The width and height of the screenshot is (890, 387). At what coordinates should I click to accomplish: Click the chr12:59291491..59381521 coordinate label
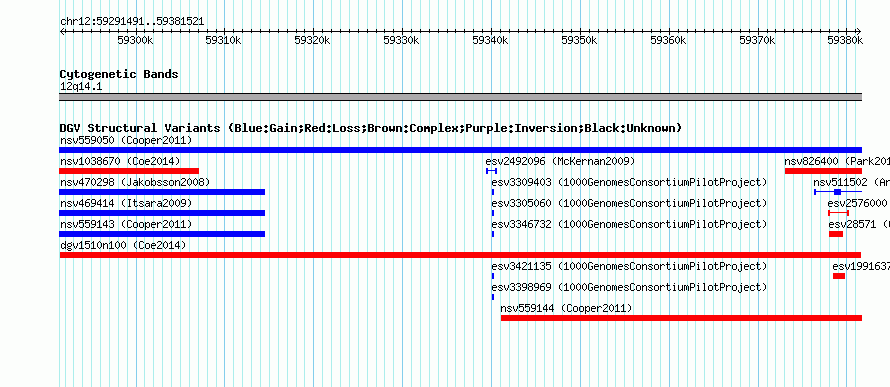tap(132, 22)
